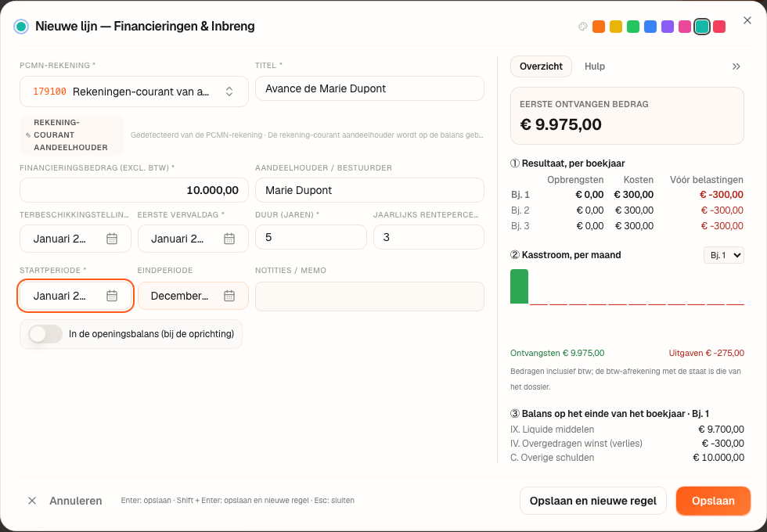767x532 pixels.
Task: Click the Annuleren button
Action: pos(64,501)
